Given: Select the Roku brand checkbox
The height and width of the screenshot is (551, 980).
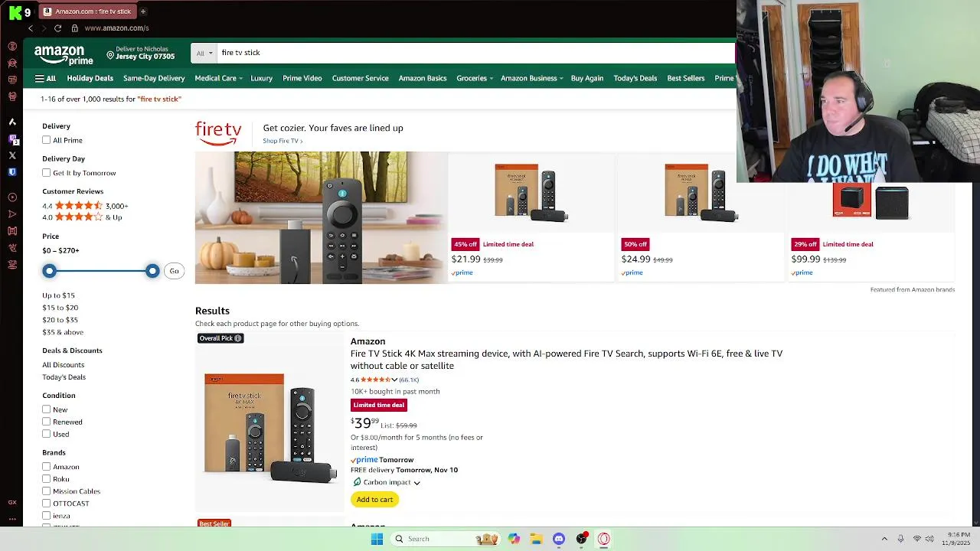Looking at the screenshot, I should (x=47, y=479).
